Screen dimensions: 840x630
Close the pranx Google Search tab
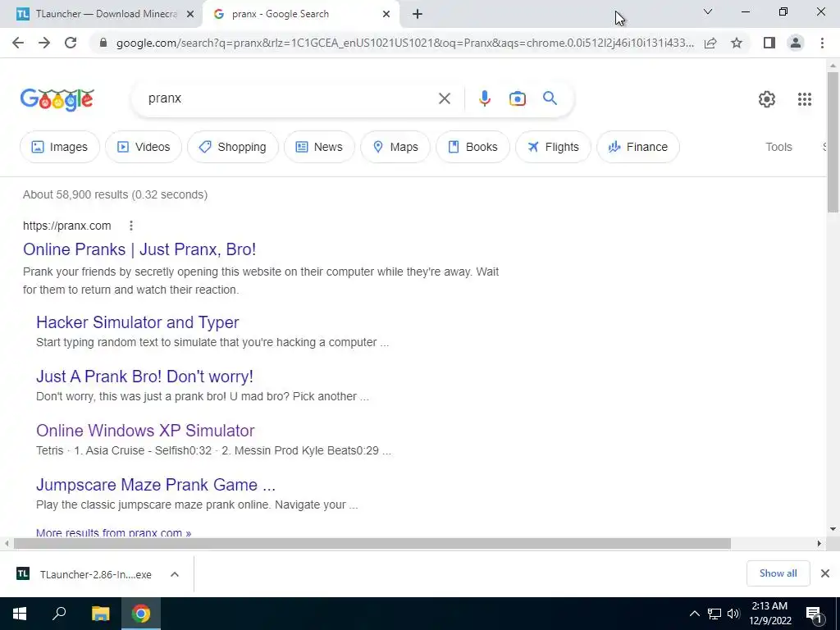[386, 15]
